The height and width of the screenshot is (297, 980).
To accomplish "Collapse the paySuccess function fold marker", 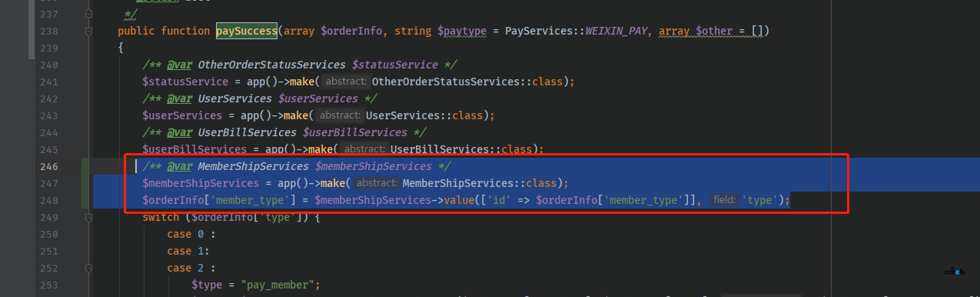I will pos(90,32).
